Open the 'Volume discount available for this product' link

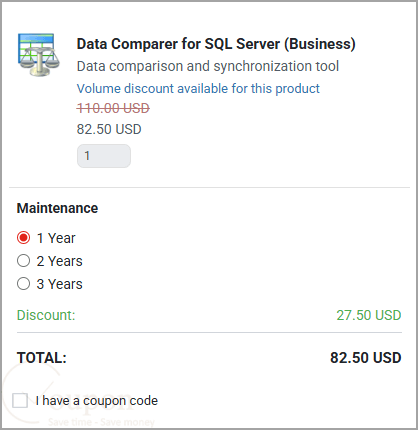point(198,89)
